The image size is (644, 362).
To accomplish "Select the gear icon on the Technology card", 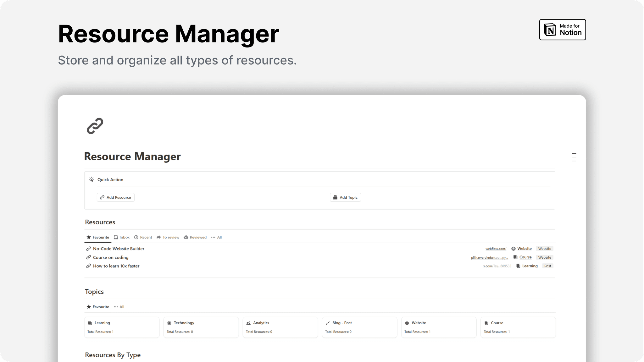I will point(169,323).
